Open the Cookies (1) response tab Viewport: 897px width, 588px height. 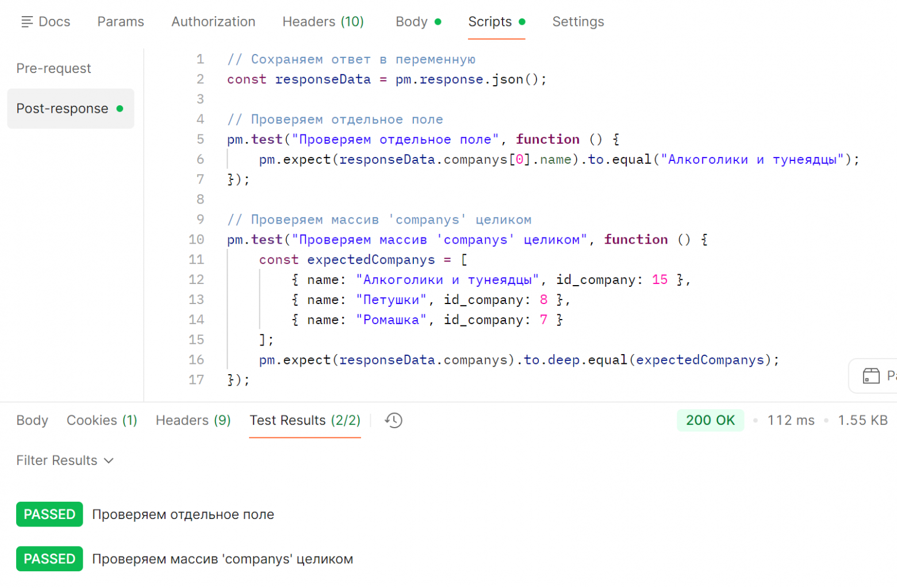[x=102, y=420]
